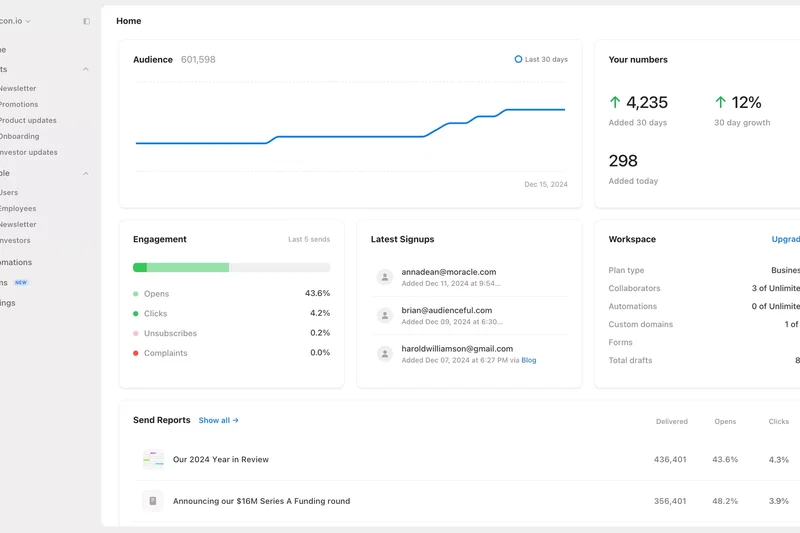Collapse the sidebar using the panel icon
This screenshot has width=800, height=533.
pos(86,21)
